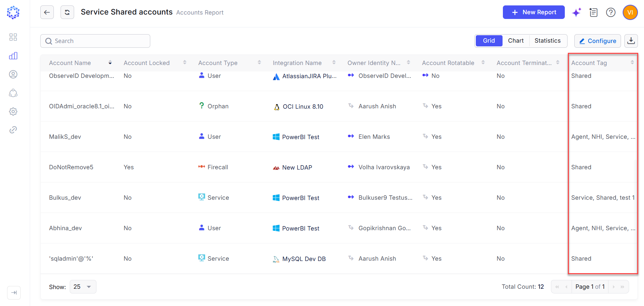The image size is (644, 306).
Task: Click the Abhina_dev account name
Action: click(x=65, y=228)
